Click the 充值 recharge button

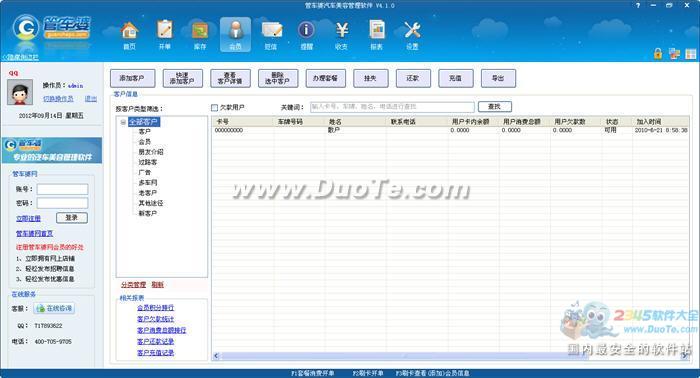pos(456,78)
